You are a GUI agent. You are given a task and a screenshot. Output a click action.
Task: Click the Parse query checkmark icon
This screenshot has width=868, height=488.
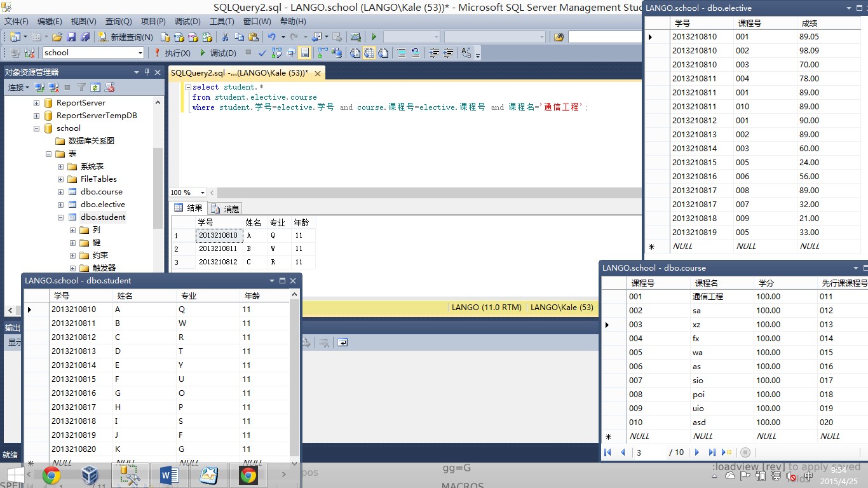coord(262,53)
